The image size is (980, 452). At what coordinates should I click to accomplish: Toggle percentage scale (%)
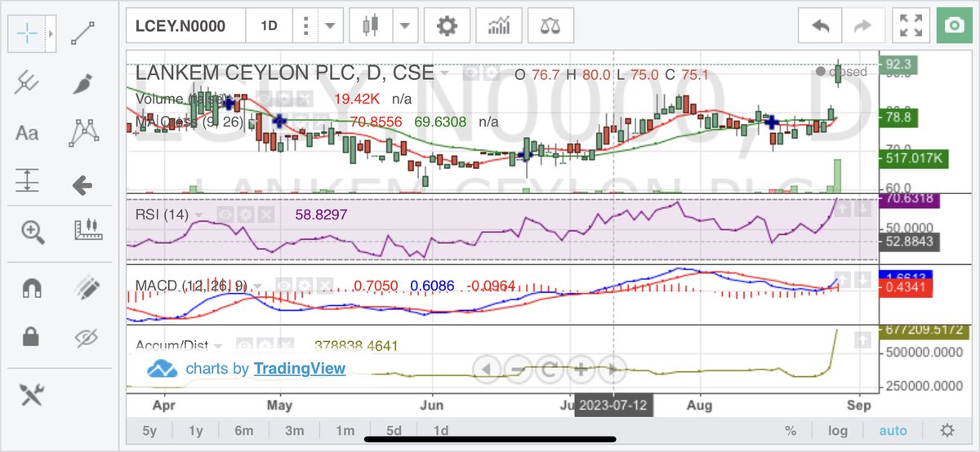pyautogui.click(x=791, y=431)
